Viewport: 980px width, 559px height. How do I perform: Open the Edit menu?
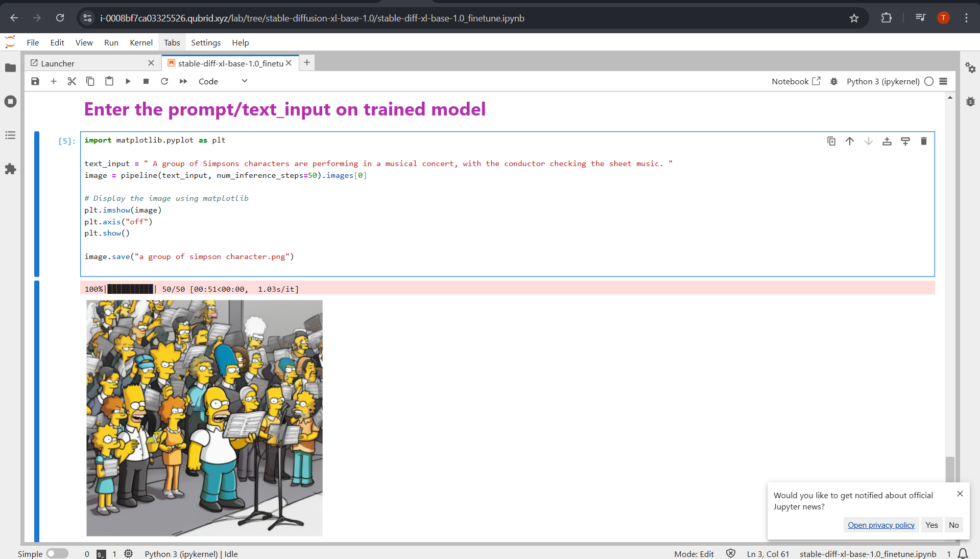(57, 42)
